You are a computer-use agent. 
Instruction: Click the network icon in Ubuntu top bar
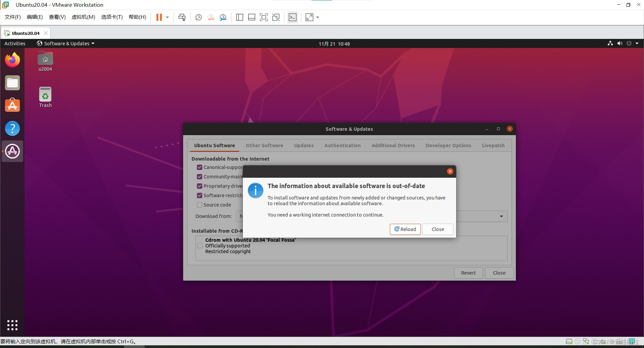point(610,43)
